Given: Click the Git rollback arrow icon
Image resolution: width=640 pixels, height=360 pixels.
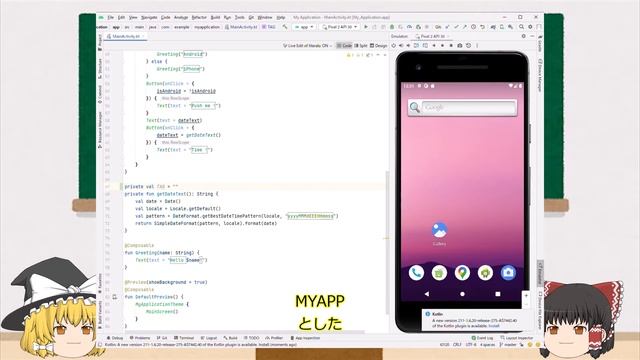Looking at the screenshot, I should (x=482, y=27).
